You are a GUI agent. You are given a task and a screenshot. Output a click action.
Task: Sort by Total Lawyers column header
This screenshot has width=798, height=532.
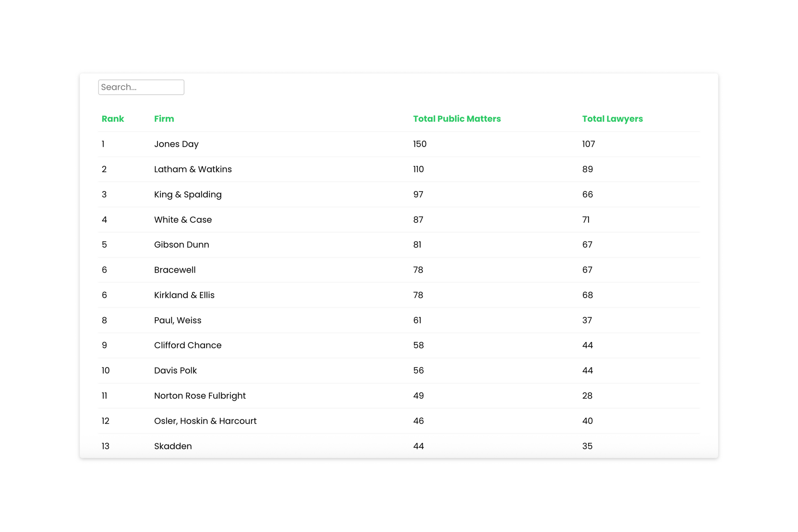tap(612, 119)
